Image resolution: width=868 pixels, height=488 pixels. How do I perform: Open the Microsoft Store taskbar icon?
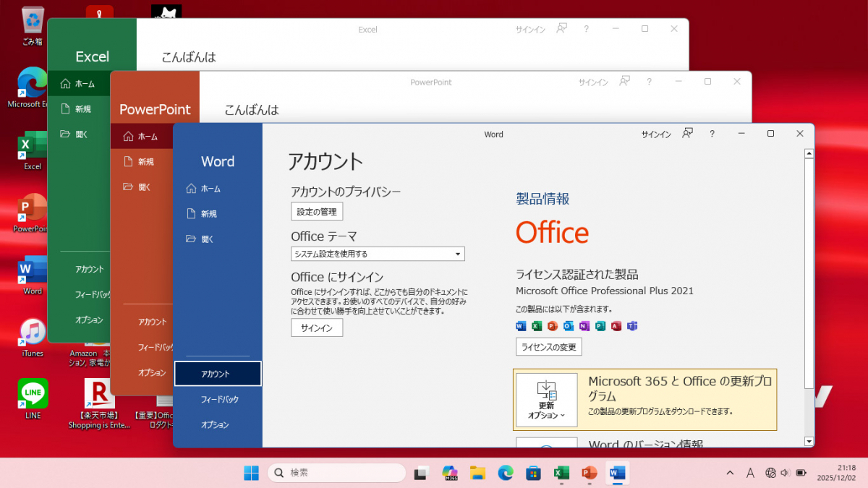click(x=533, y=473)
